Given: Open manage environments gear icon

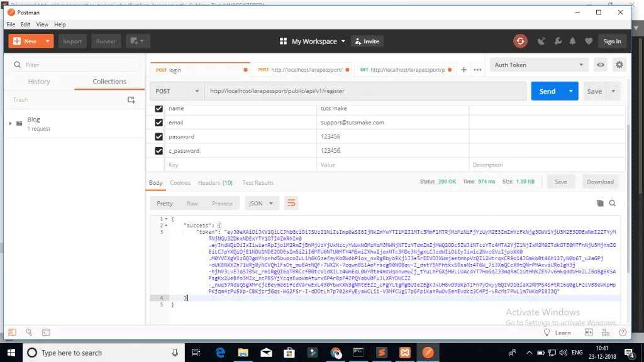Looking at the screenshot, I should pos(619,65).
